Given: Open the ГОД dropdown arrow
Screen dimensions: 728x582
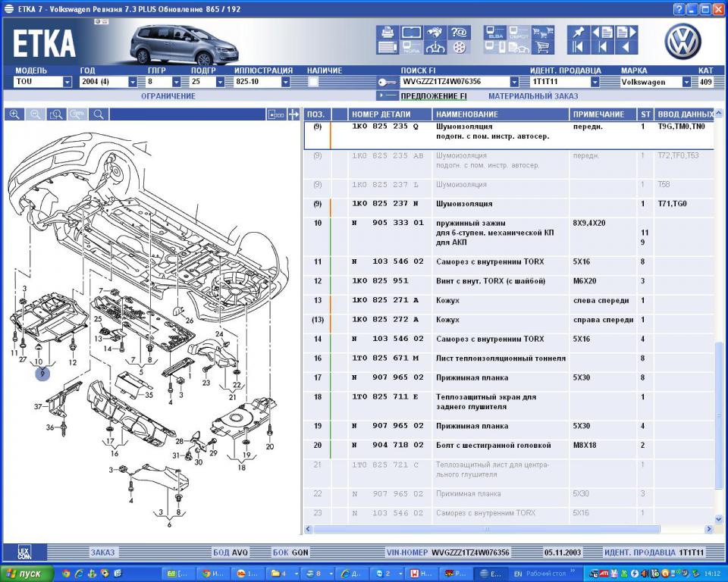Looking at the screenshot, I should [x=133, y=82].
